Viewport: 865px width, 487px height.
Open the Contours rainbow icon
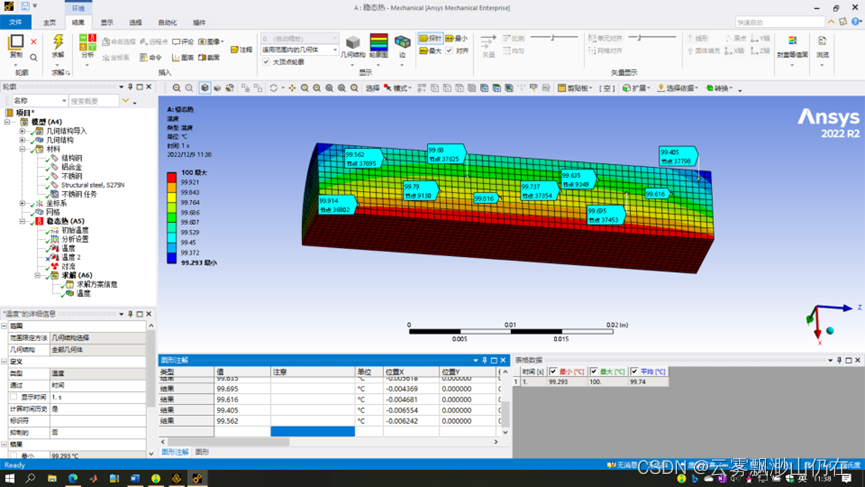[379, 43]
